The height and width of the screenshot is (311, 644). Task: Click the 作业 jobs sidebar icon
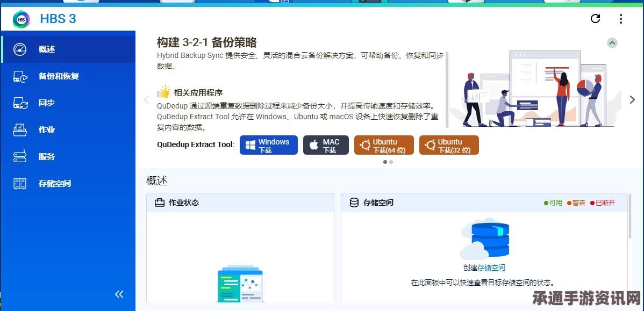(x=20, y=130)
